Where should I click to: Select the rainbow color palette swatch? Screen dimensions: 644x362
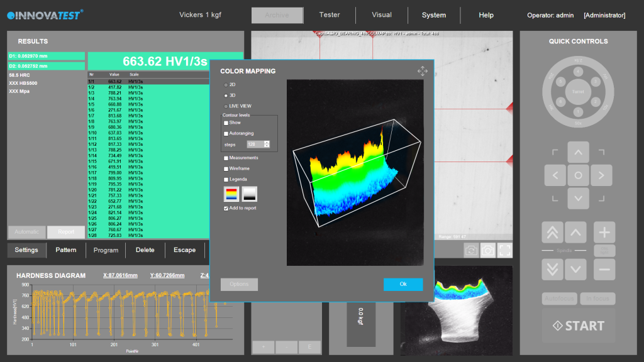pyautogui.click(x=231, y=194)
